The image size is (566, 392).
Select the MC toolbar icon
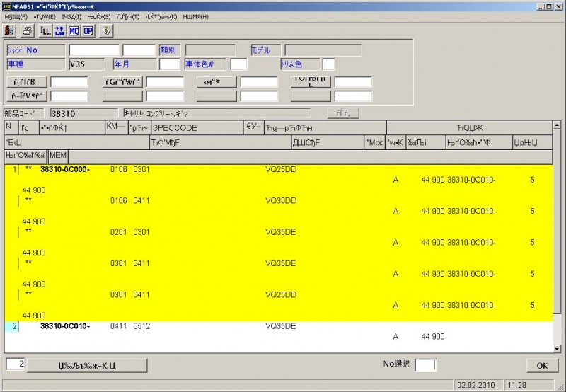click(74, 30)
